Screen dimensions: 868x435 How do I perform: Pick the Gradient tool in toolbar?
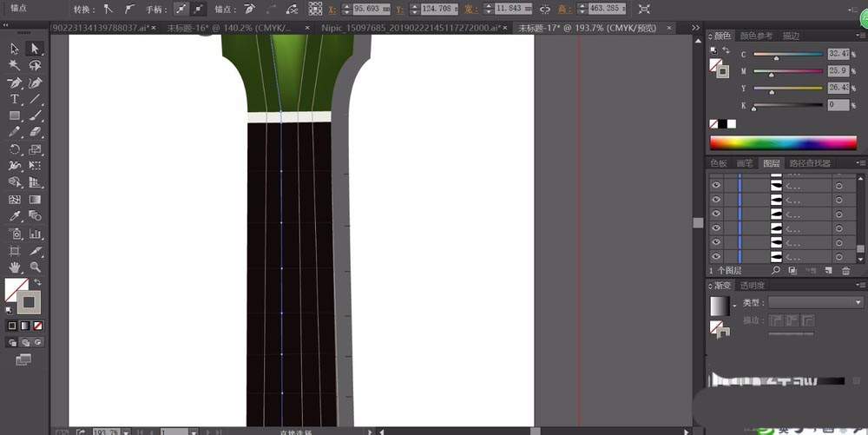35,199
